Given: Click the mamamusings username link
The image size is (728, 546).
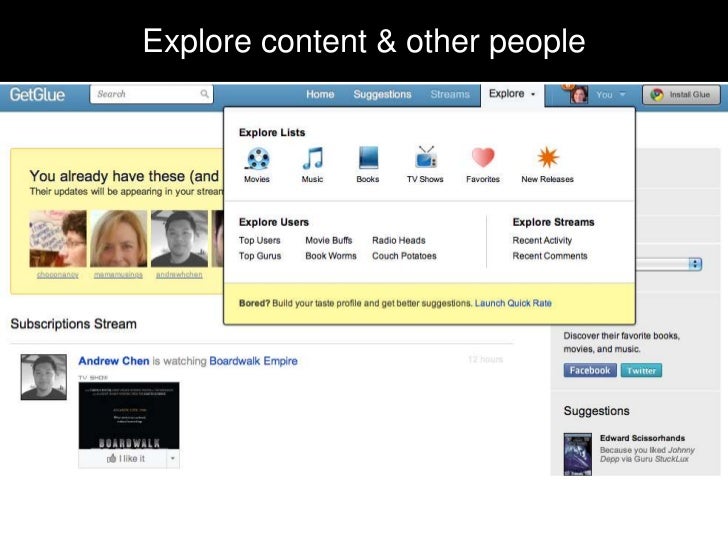Looking at the screenshot, I should click(x=118, y=275).
